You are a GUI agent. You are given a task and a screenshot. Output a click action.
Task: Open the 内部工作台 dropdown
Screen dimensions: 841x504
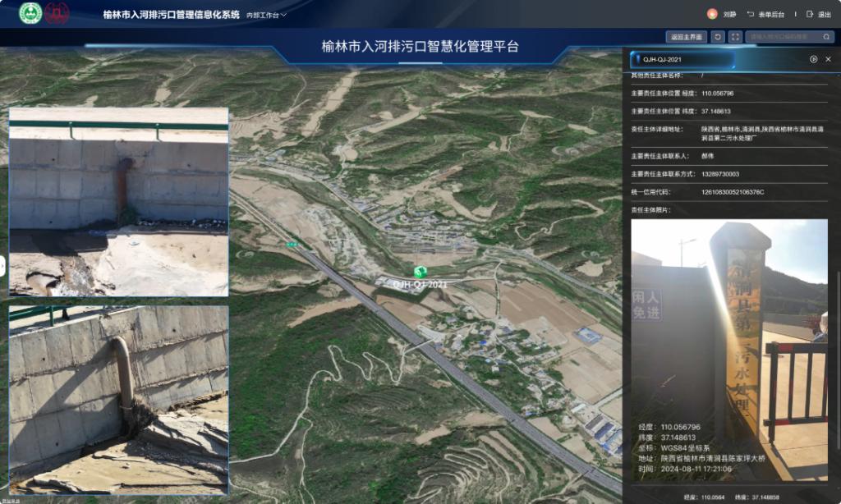click(267, 15)
